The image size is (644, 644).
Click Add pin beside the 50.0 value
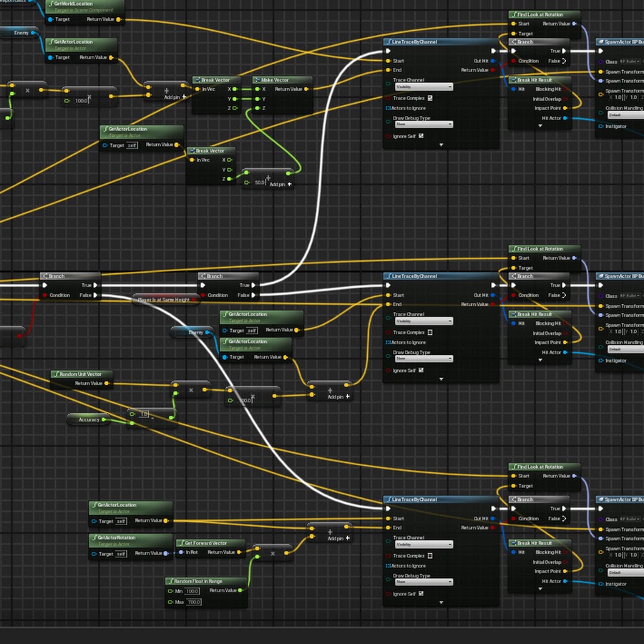click(x=280, y=184)
